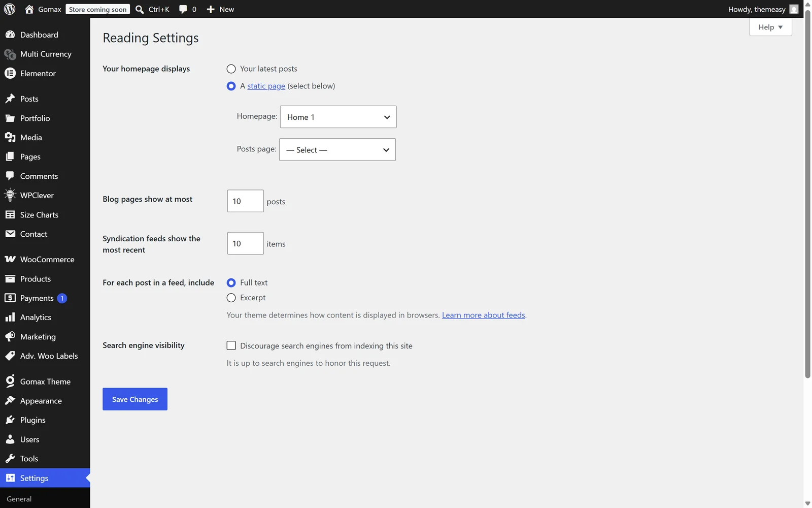Screen dimensions: 812x508
Task: Click the Analytics bar chart icon
Action: pyautogui.click(x=10, y=317)
